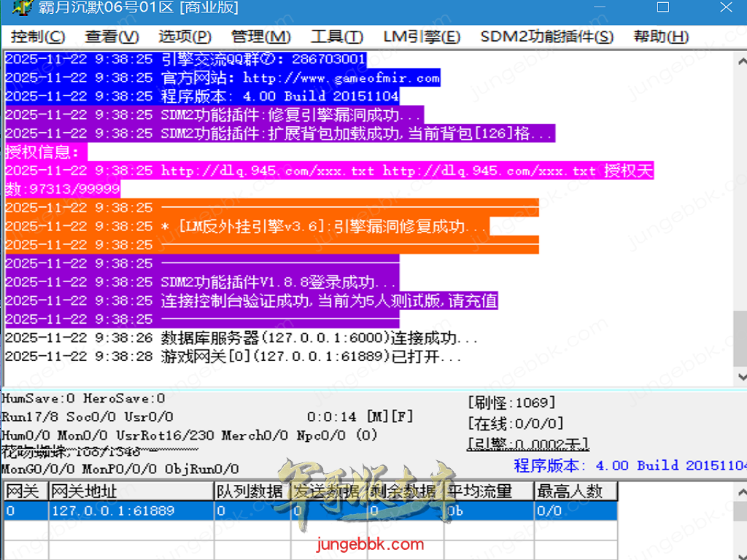
Task: Close the game engine window
Action: (726, 9)
